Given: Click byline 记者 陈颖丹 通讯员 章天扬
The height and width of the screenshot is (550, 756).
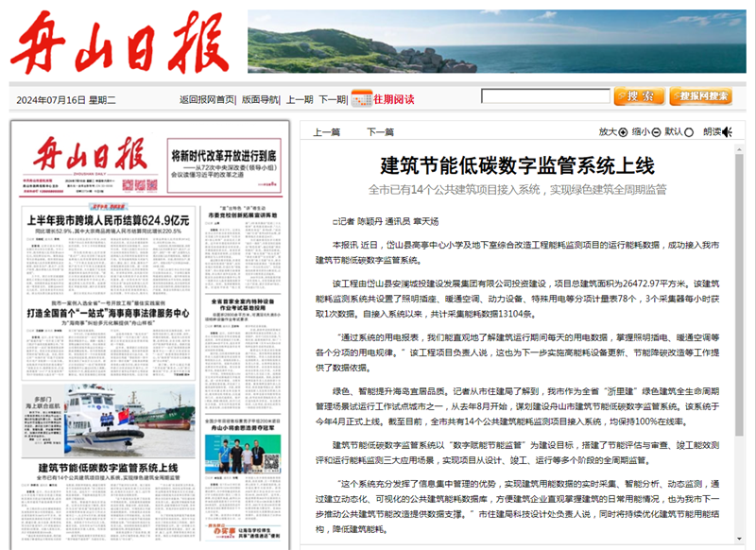Looking at the screenshot, I should tap(386, 221).
